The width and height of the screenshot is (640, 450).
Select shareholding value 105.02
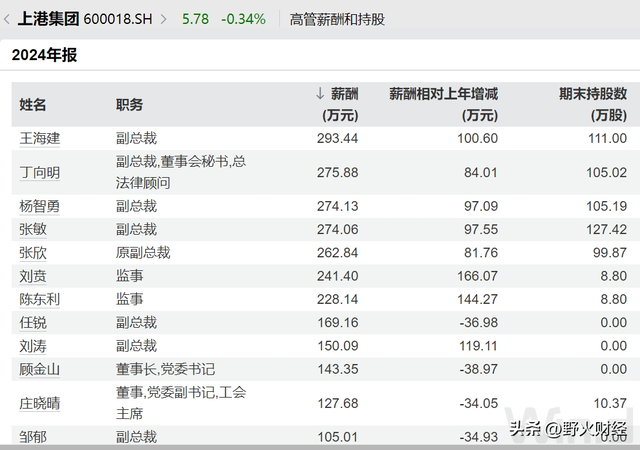(x=607, y=172)
